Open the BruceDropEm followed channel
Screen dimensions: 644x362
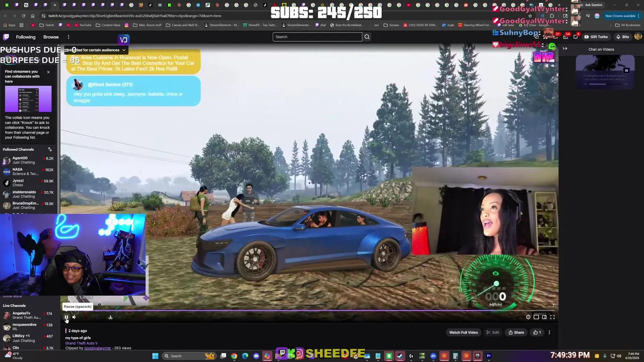[29, 205]
